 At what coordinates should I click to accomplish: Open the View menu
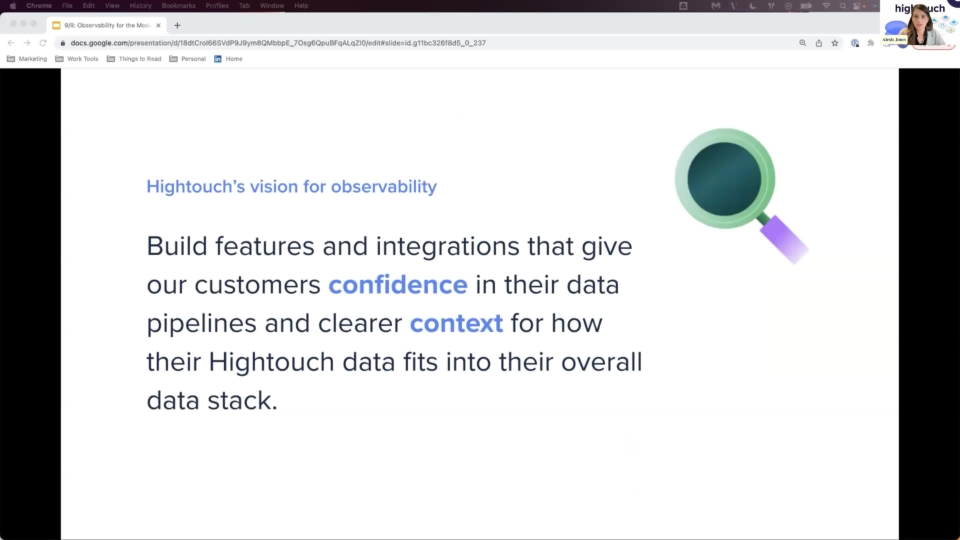pyautogui.click(x=112, y=6)
